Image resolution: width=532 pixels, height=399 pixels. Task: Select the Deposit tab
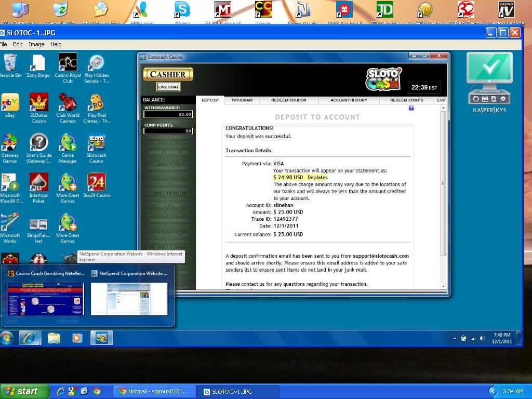click(210, 100)
